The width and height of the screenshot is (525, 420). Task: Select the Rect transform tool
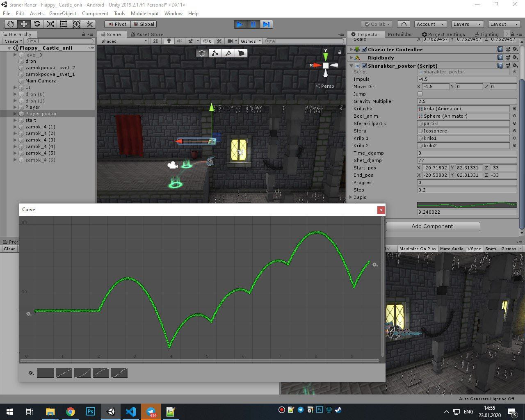coord(63,24)
